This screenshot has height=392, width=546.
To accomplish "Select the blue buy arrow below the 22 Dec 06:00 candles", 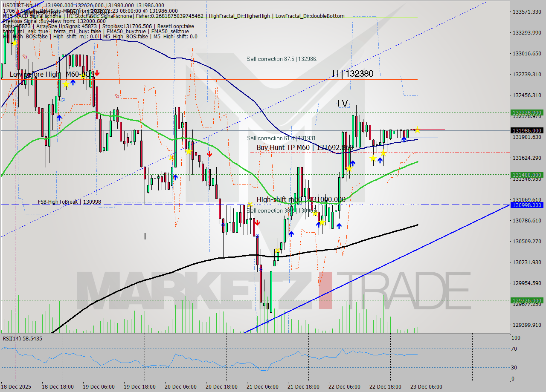I will (x=353, y=163).
